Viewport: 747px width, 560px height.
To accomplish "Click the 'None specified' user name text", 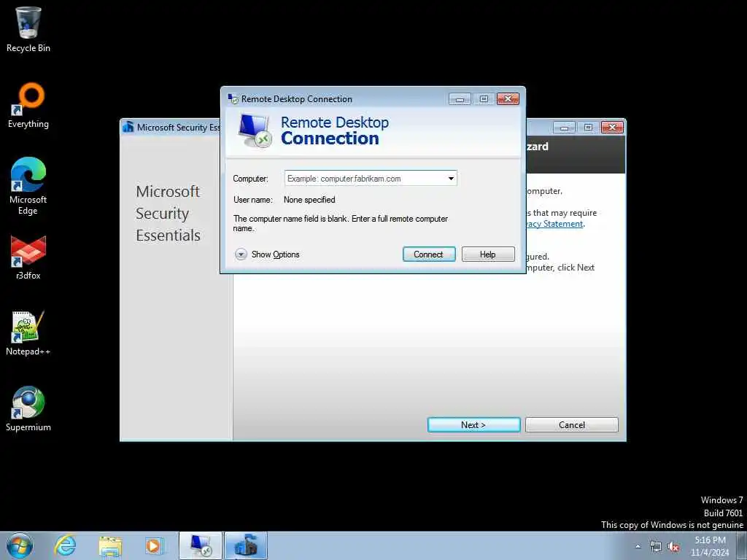I will 309,200.
